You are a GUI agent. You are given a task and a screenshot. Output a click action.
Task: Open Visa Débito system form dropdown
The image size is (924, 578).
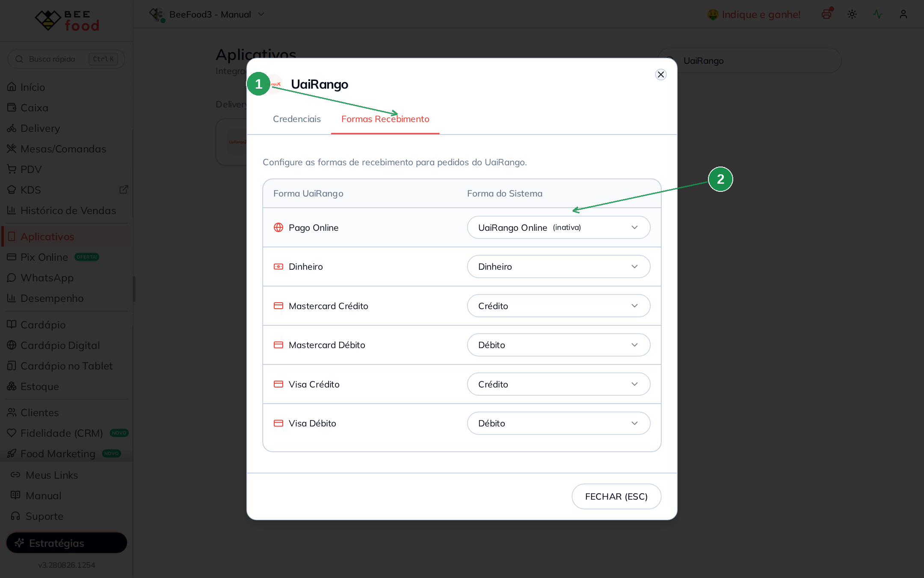click(x=559, y=423)
